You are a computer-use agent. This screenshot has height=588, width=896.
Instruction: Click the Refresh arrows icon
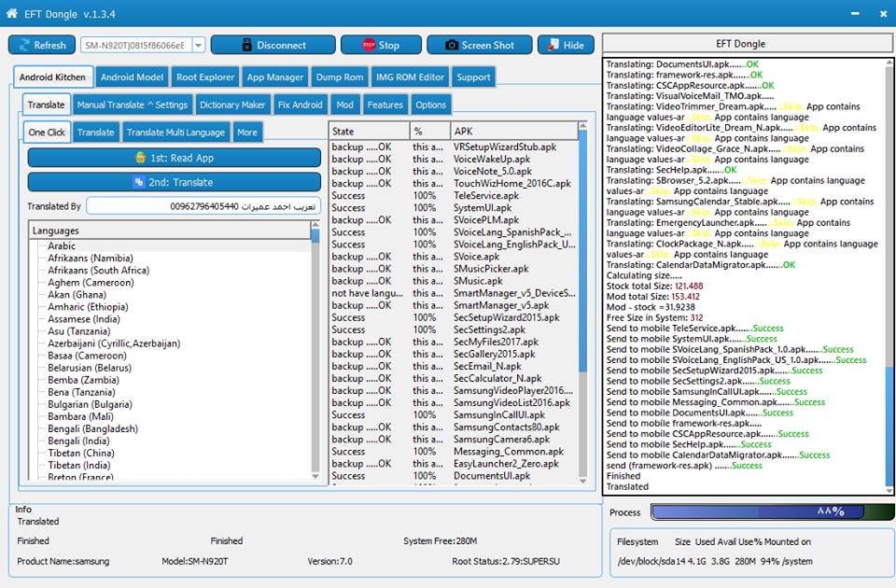[x=24, y=45]
